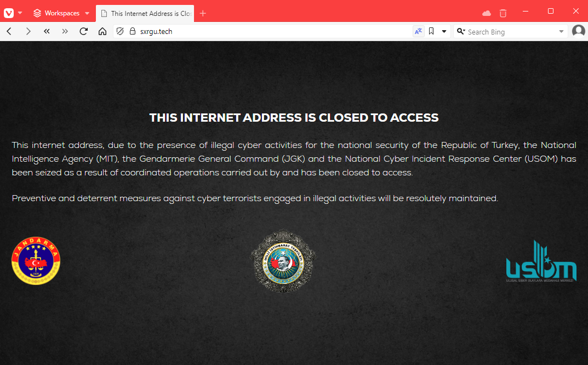Expand the Vivaldi menu dropdown arrow

[x=20, y=13]
